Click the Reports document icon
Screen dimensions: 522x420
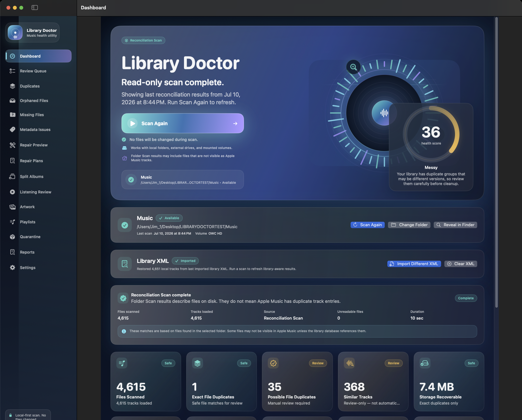13,252
